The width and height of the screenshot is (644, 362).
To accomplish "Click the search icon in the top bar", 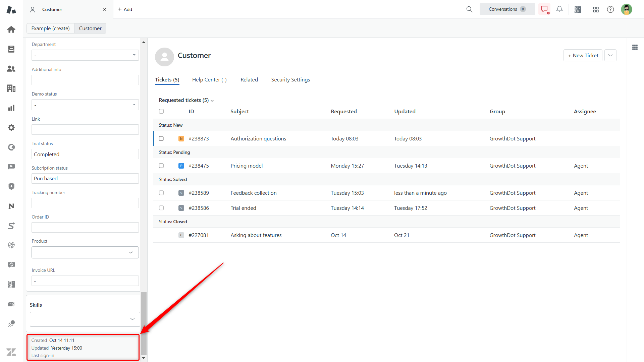I will point(470,9).
